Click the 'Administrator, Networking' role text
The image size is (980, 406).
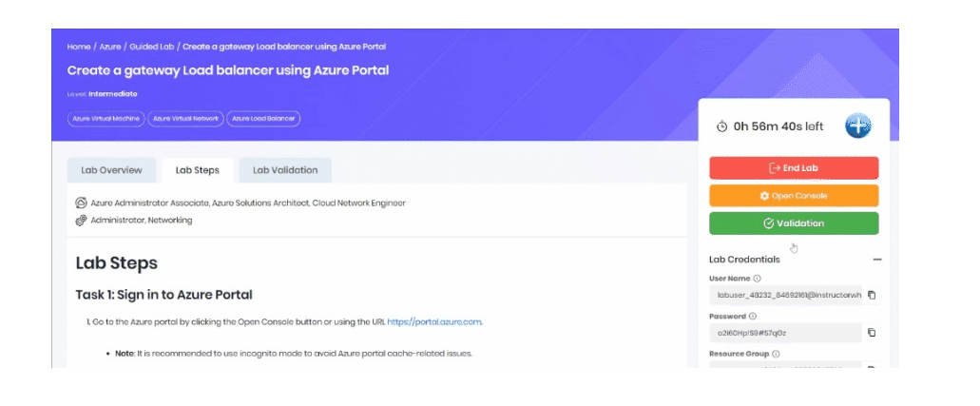[142, 221]
